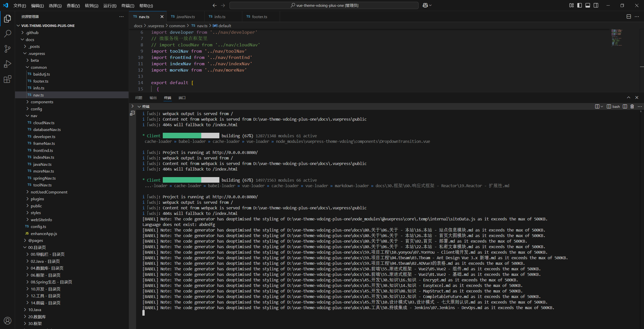Maximize the terminal panel with the chevron up
644x329 pixels.
(x=629, y=97)
